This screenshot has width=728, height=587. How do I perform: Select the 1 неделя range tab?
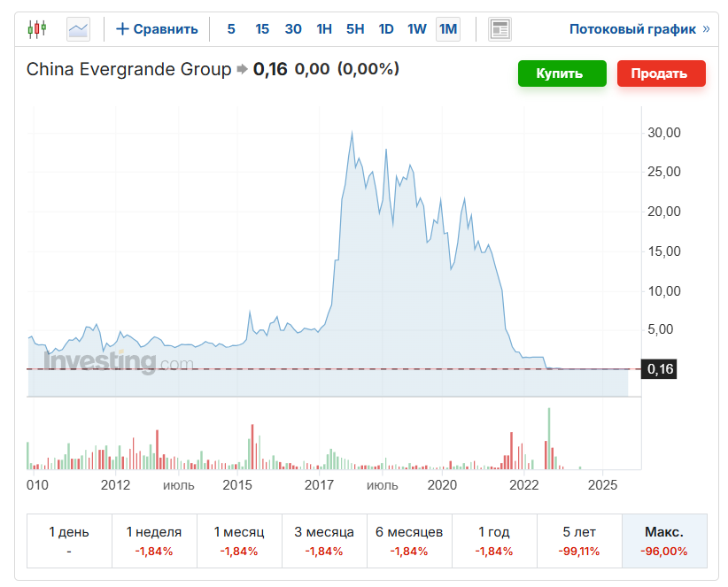coord(154,541)
